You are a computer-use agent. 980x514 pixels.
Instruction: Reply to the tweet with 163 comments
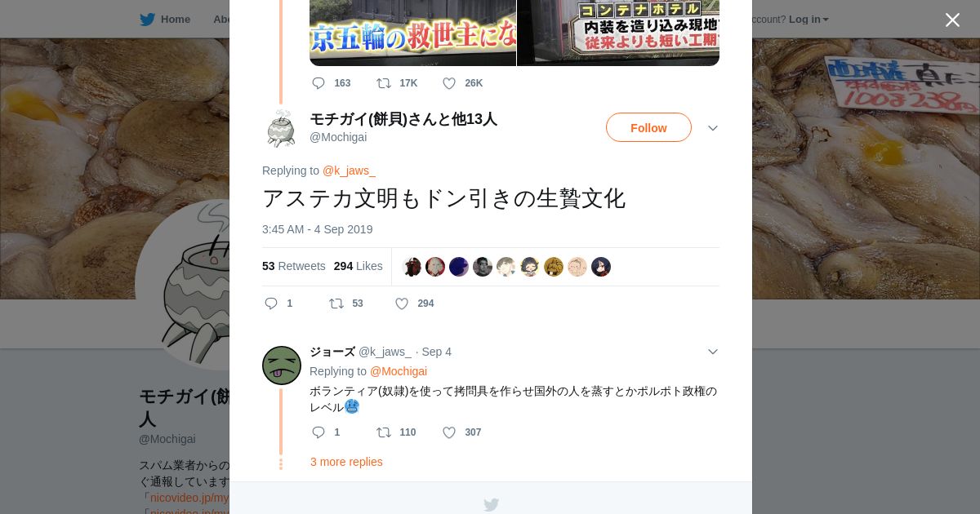click(318, 83)
